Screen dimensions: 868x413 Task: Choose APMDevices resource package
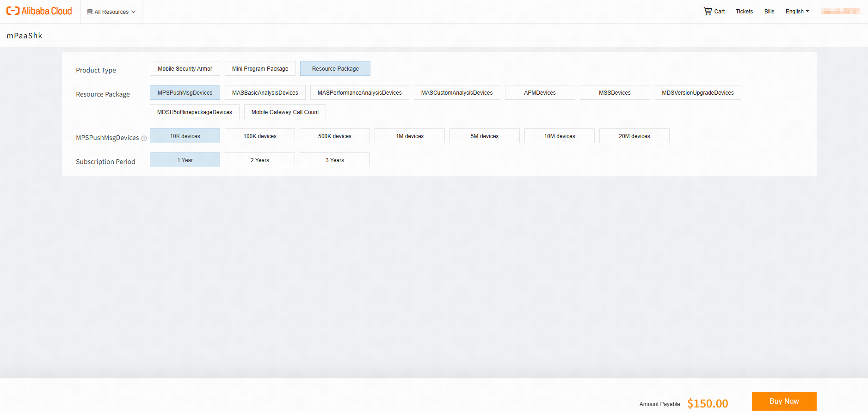(540, 92)
